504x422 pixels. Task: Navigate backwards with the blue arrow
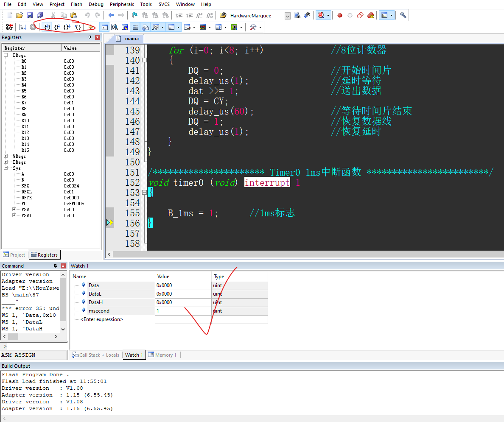[x=111, y=15]
